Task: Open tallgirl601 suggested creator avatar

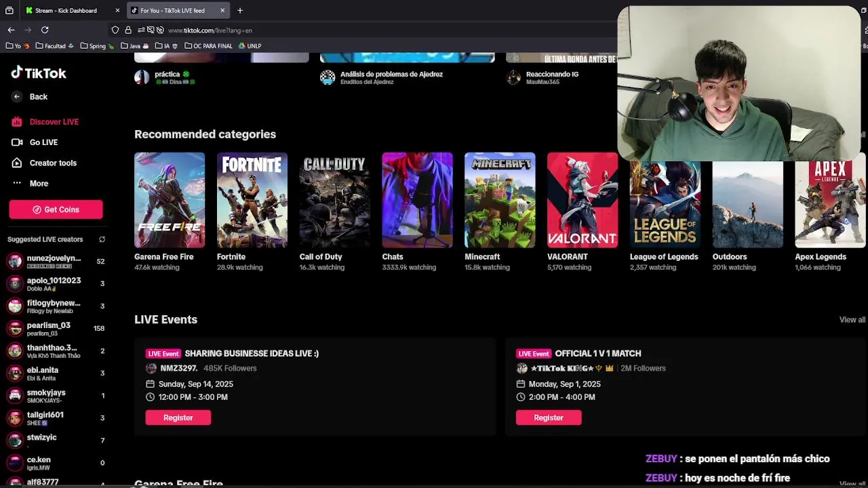Action: click(15, 418)
